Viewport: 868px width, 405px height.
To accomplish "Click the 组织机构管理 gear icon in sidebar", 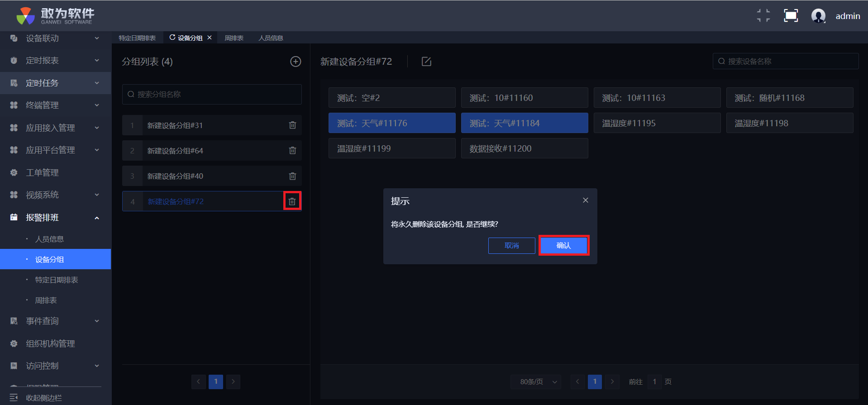I will click(14, 343).
